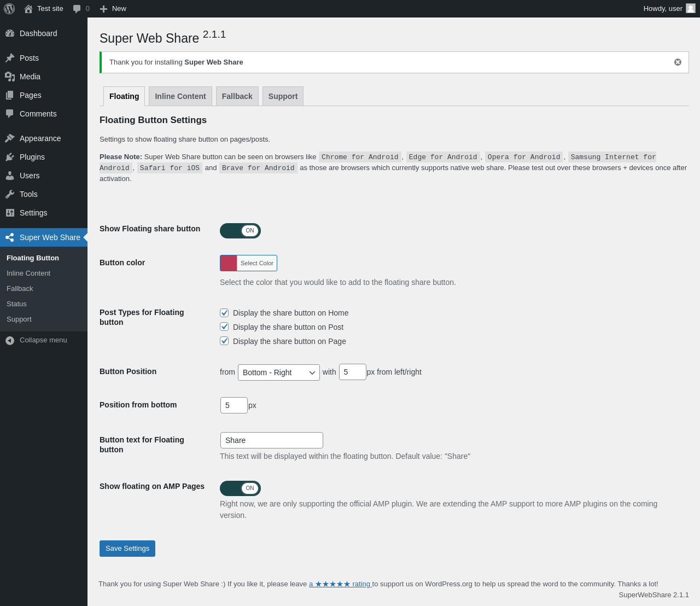Viewport: 700px width, 606px height.
Task: Click the Save Settings button
Action: click(x=127, y=549)
